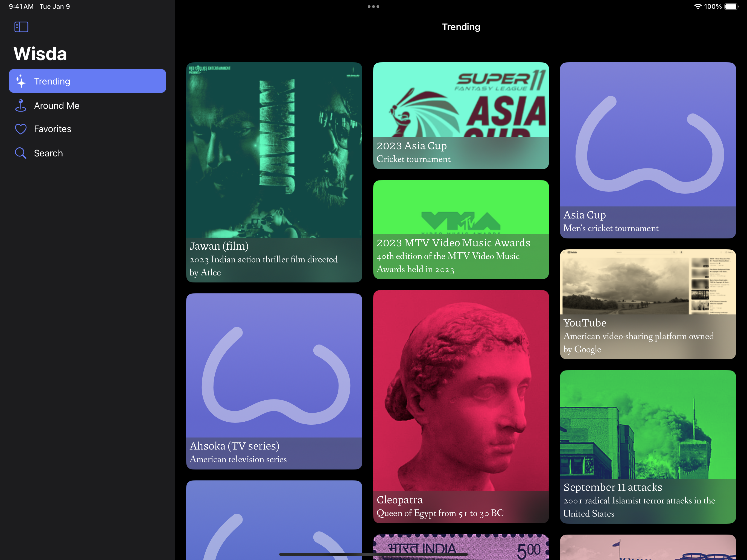Image resolution: width=747 pixels, height=560 pixels.
Task: Open Asia Cup men's cricket placeholder card
Action: click(648, 150)
